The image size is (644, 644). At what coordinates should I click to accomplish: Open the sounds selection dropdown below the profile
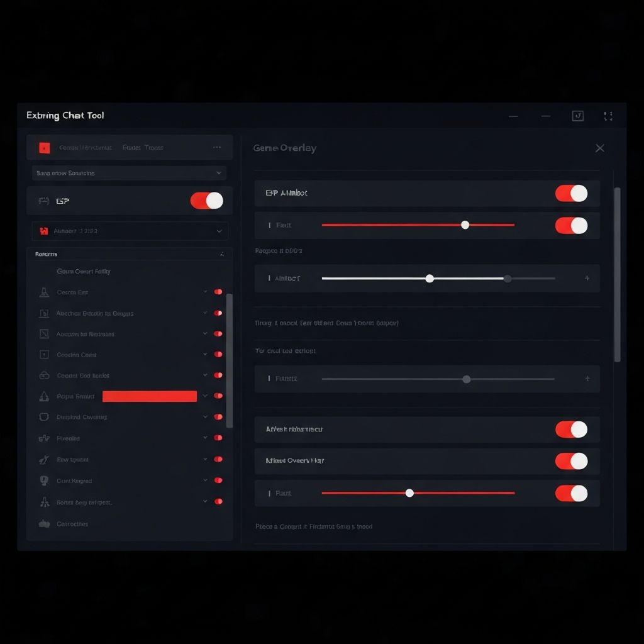pyautogui.click(x=129, y=172)
